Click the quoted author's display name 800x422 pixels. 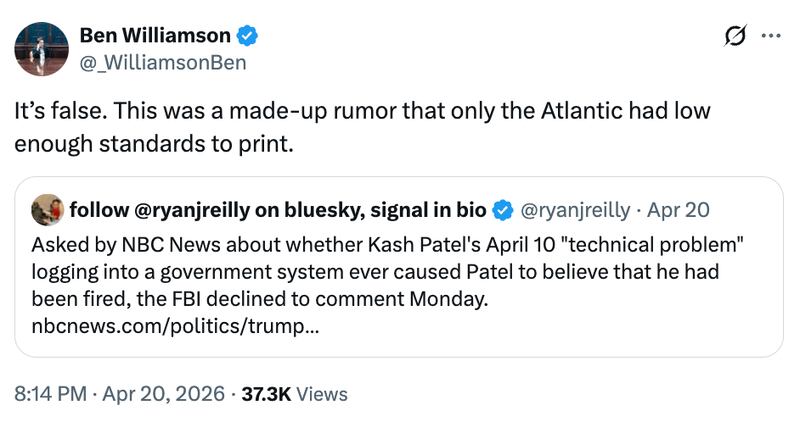(x=278, y=210)
